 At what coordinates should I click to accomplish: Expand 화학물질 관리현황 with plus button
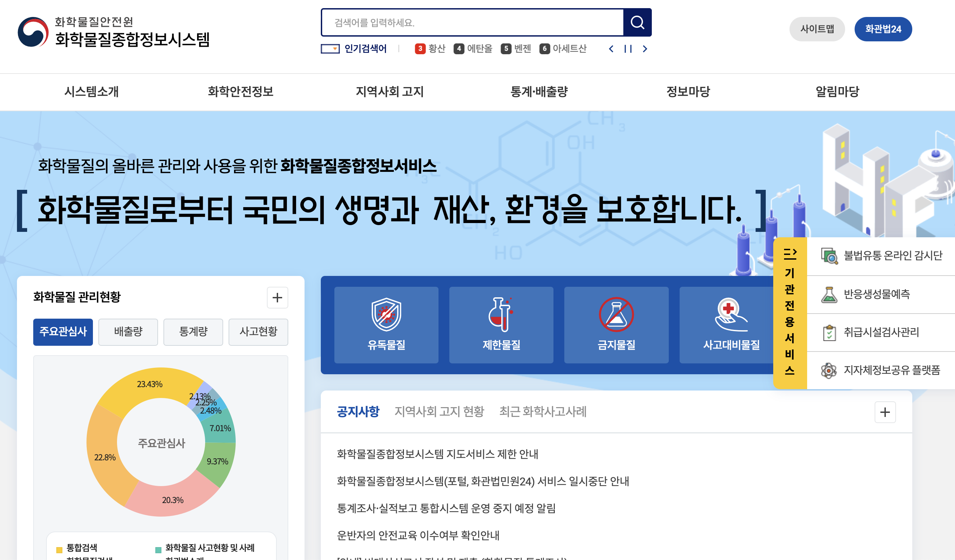[x=277, y=297]
